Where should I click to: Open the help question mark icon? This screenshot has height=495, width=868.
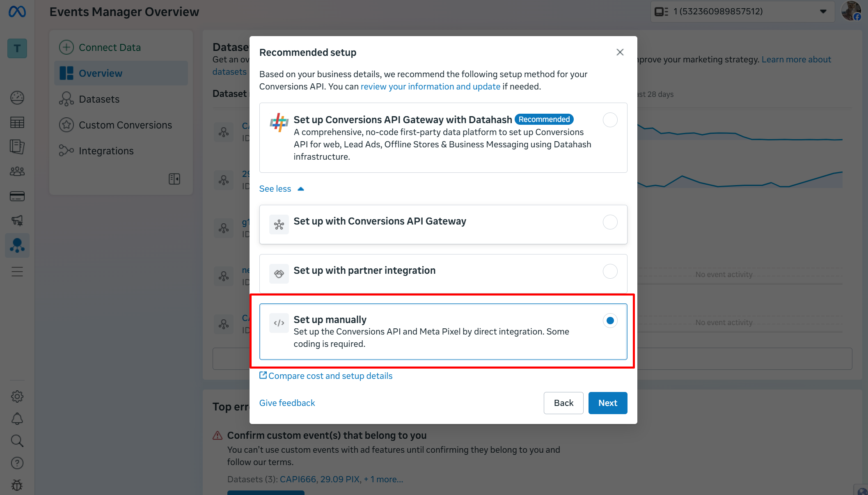pos(17,463)
